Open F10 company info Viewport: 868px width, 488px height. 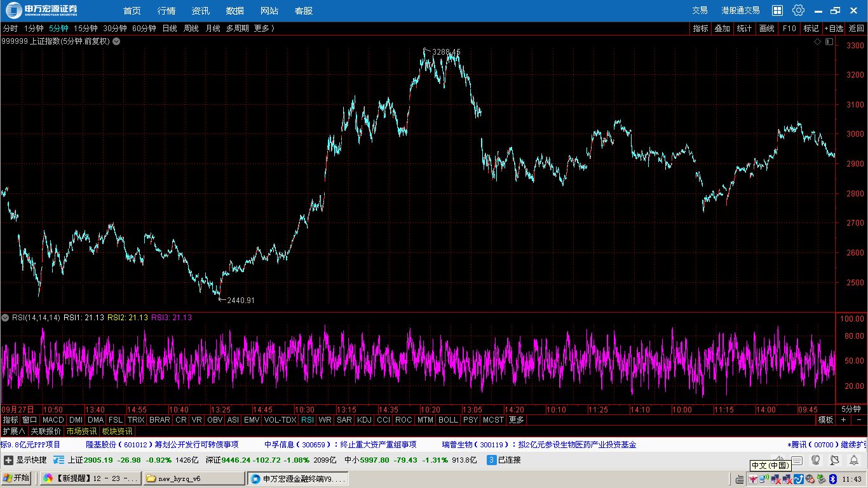(x=789, y=29)
